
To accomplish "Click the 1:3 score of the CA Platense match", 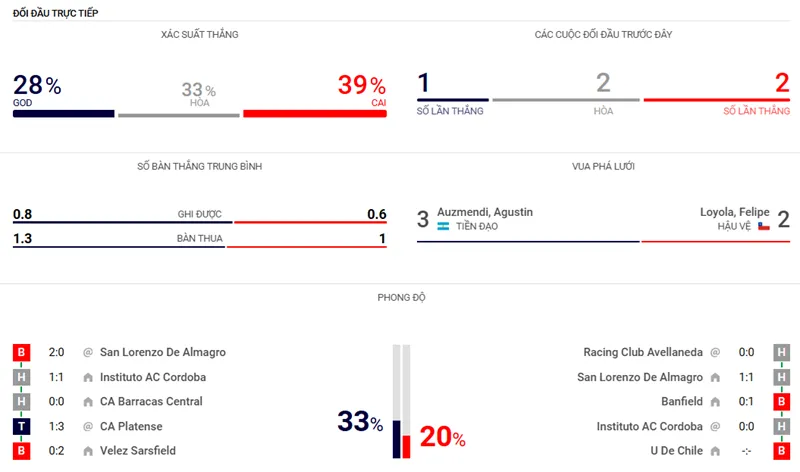I will (58, 427).
